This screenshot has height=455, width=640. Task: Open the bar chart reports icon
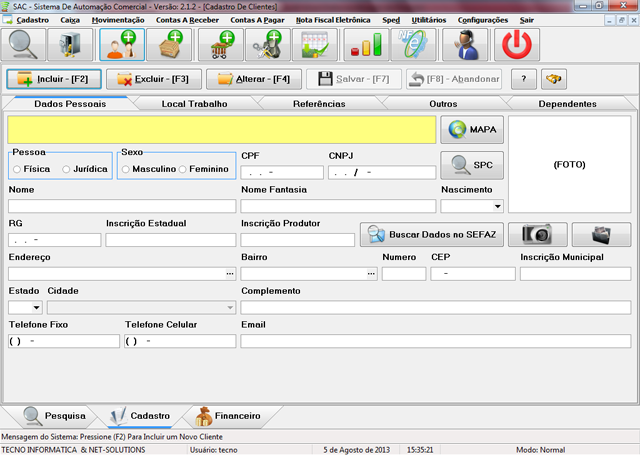click(366, 45)
